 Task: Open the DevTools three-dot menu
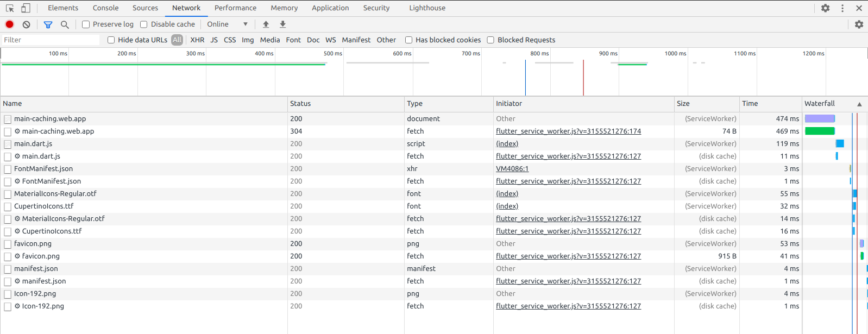(842, 8)
